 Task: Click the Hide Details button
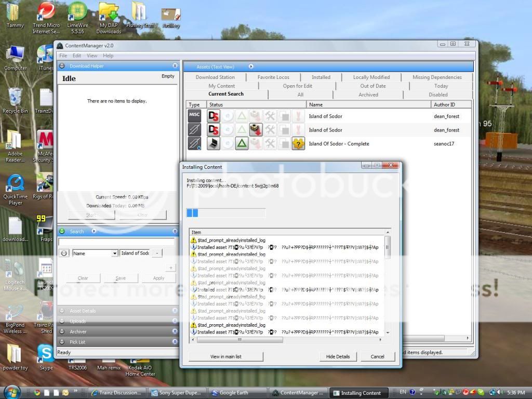(338, 356)
